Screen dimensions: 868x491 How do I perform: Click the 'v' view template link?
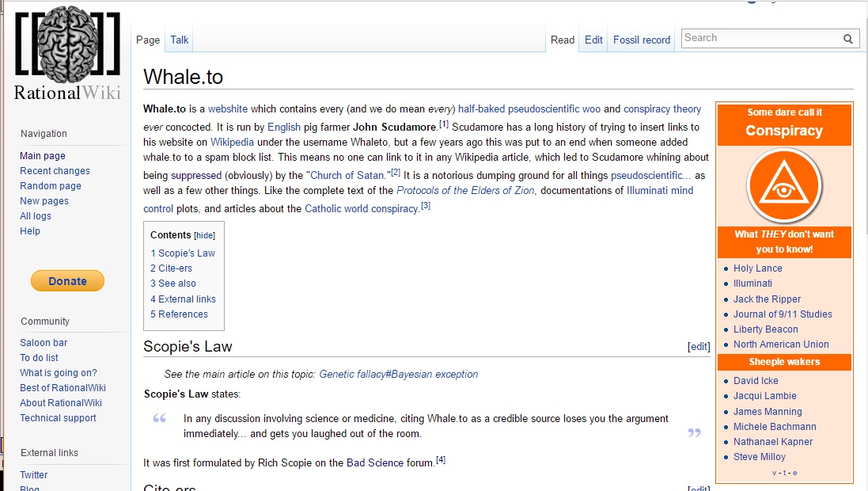click(775, 473)
